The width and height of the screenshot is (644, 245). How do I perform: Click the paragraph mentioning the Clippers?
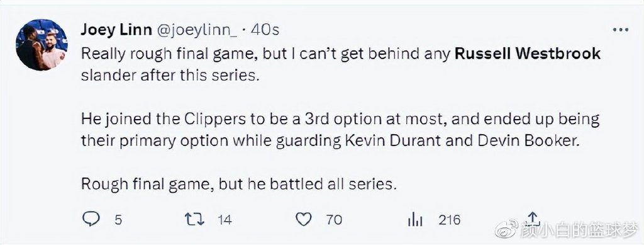coord(340,130)
